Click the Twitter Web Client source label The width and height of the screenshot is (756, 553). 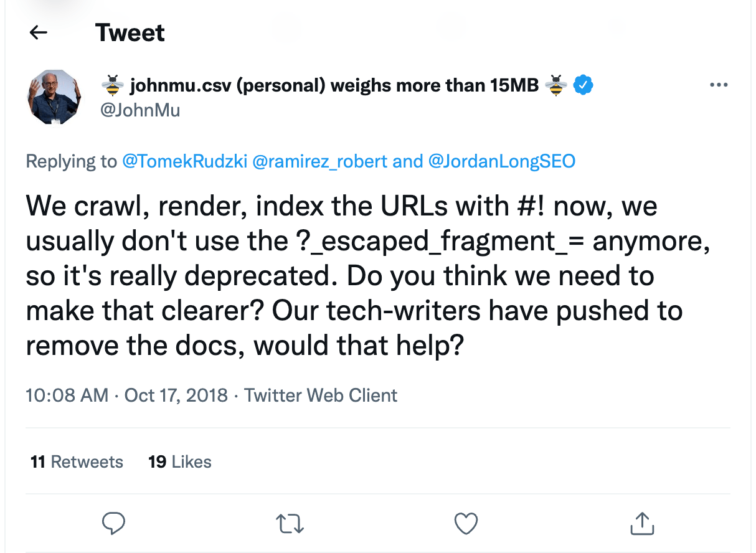pyautogui.click(x=321, y=395)
